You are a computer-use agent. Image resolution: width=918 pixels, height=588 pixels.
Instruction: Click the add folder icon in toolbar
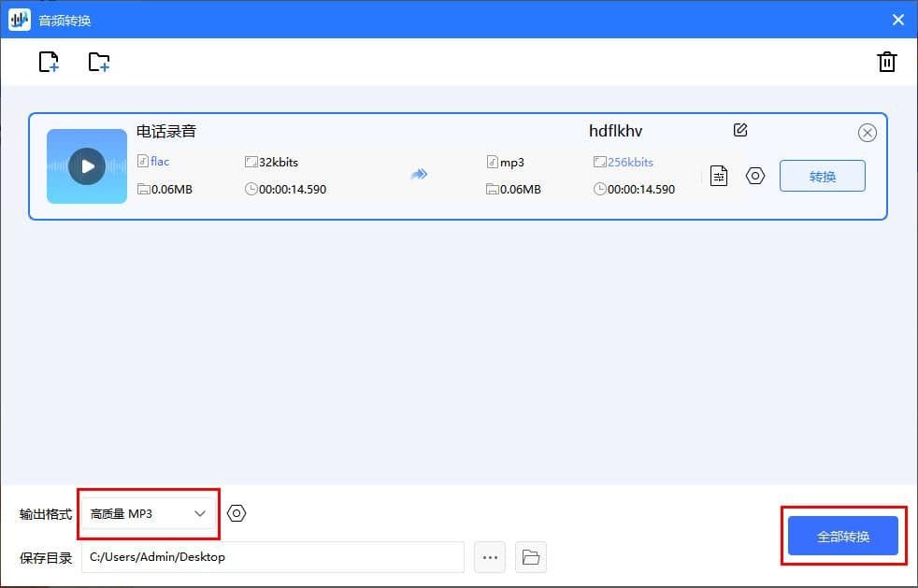pos(98,61)
